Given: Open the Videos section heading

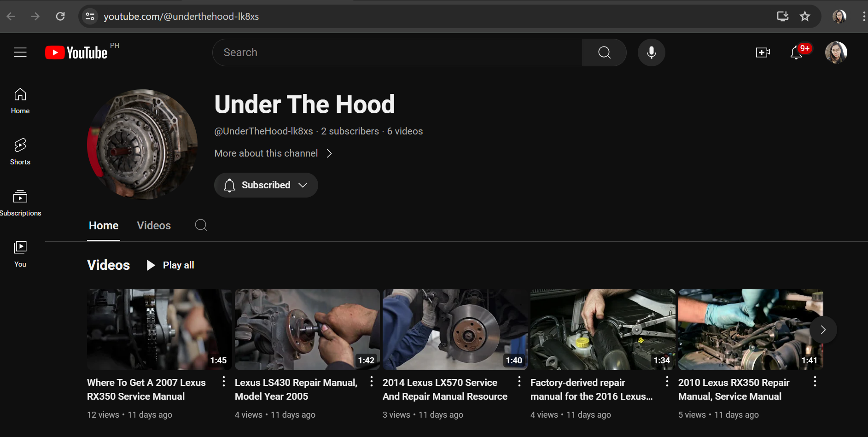Looking at the screenshot, I should click(109, 265).
